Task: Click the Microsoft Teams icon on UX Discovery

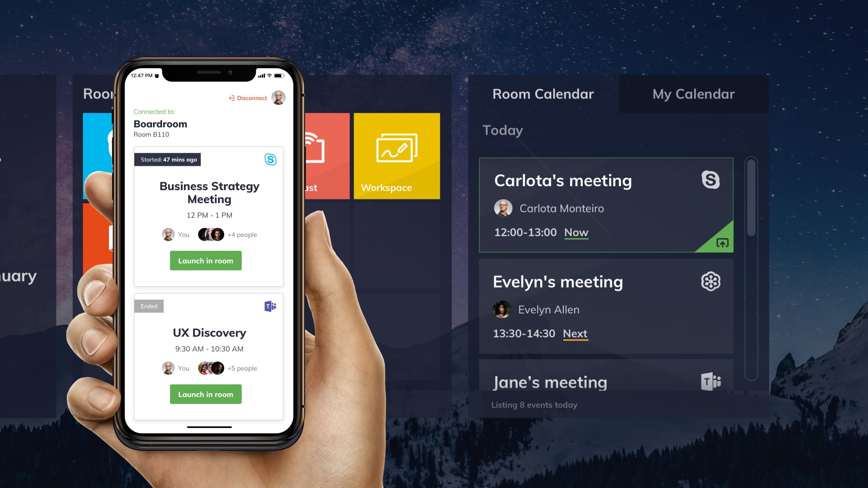Action: tap(270, 305)
